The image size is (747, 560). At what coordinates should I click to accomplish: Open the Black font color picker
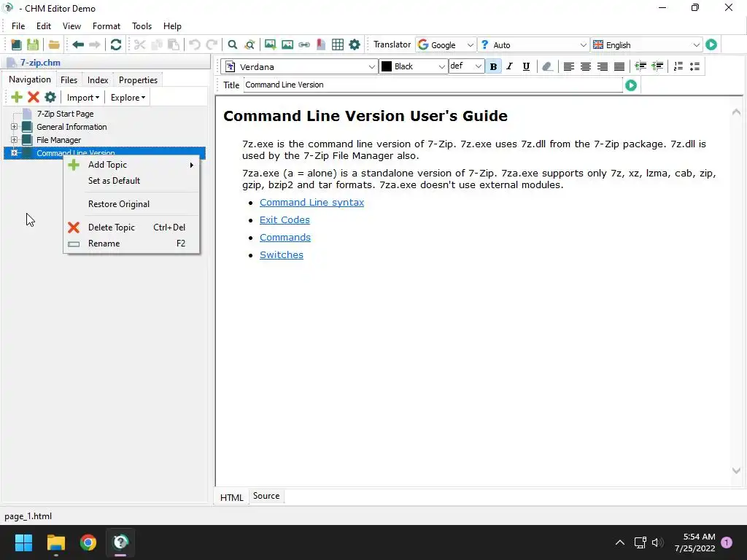tap(414, 66)
